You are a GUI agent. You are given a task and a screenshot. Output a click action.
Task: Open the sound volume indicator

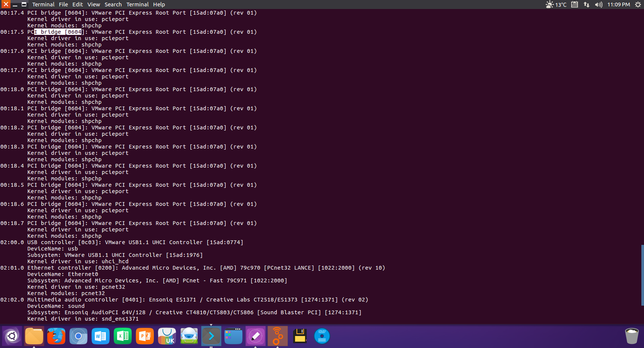click(x=599, y=4)
